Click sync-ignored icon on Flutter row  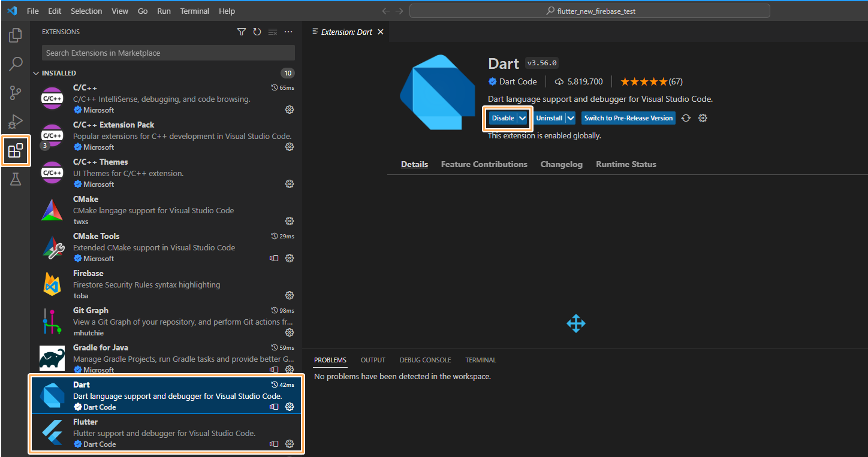point(274,444)
